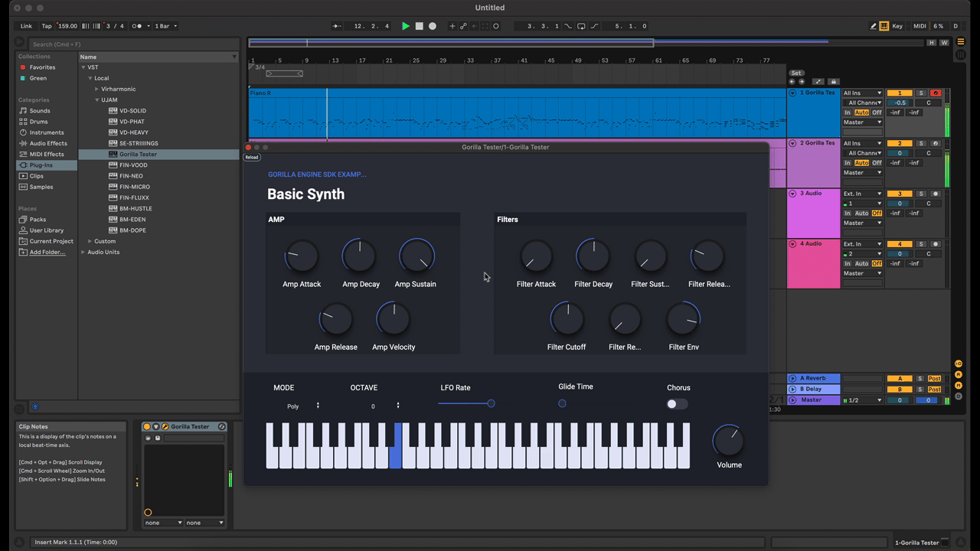980x551 pixels.
Task: Select Gorilla Tester plugin in browser list
Action: click(159, 154)
